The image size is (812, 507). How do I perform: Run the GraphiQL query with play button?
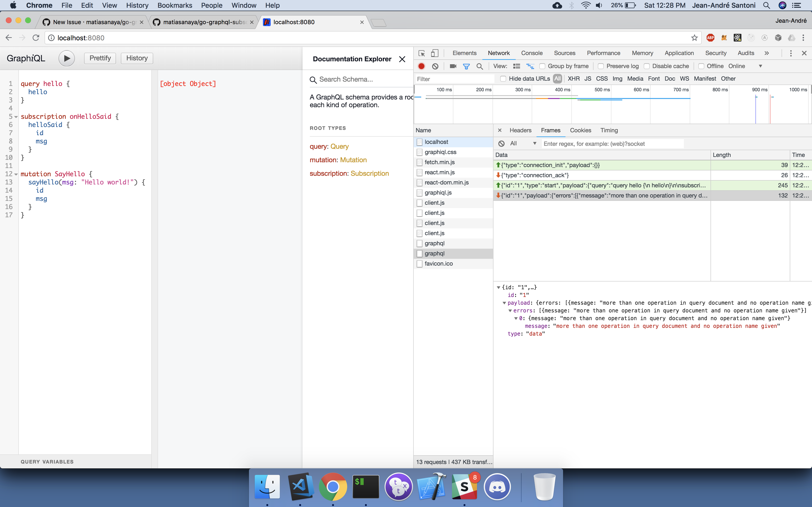[x=66, y=58]
